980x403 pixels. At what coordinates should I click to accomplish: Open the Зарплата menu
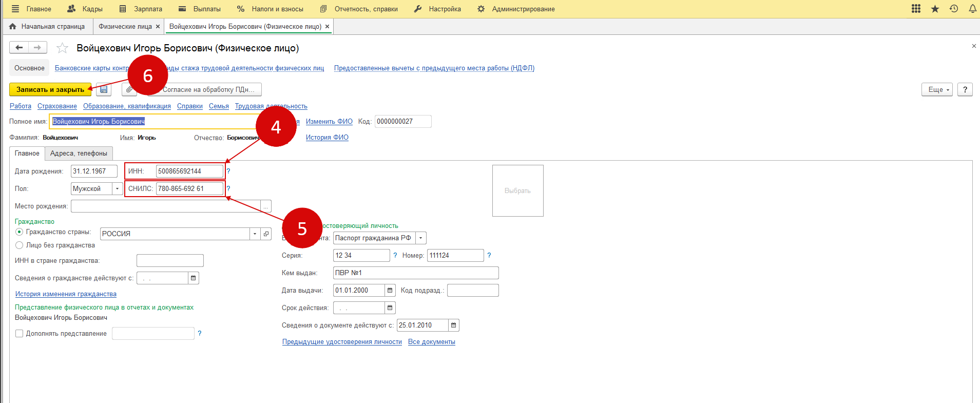(141, 9)
